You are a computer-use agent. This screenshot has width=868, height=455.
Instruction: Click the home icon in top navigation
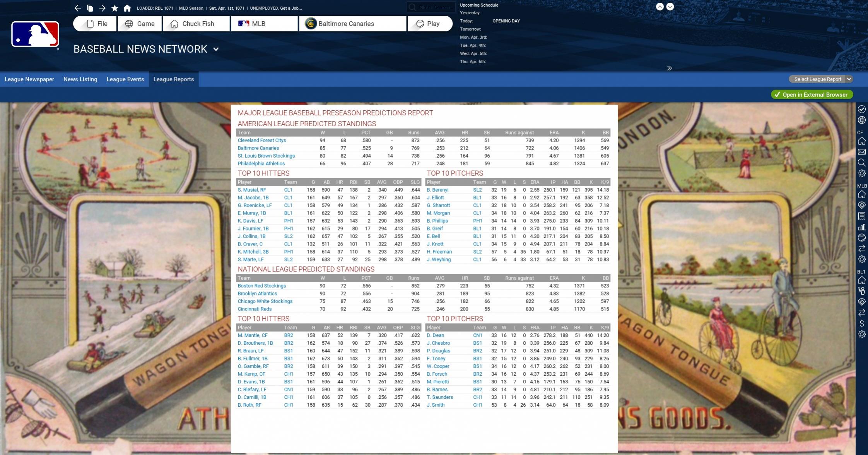point(127,8)
